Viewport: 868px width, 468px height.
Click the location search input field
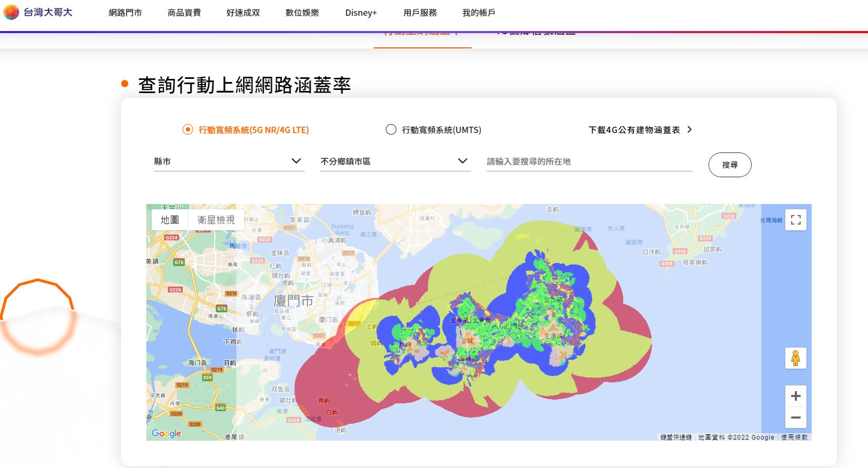pos(589,161)
